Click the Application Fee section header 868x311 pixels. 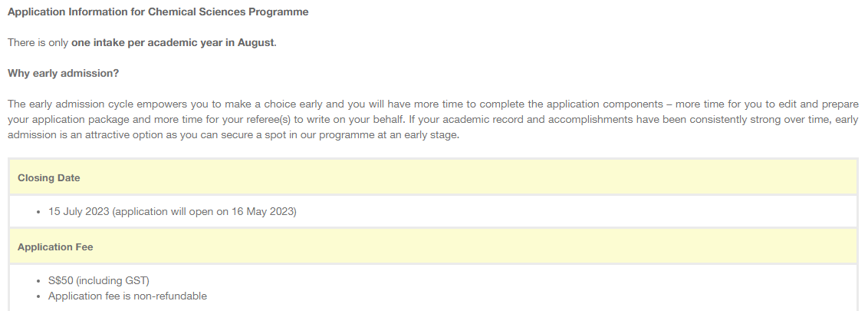pyautogui.click(x=56, y=247)
